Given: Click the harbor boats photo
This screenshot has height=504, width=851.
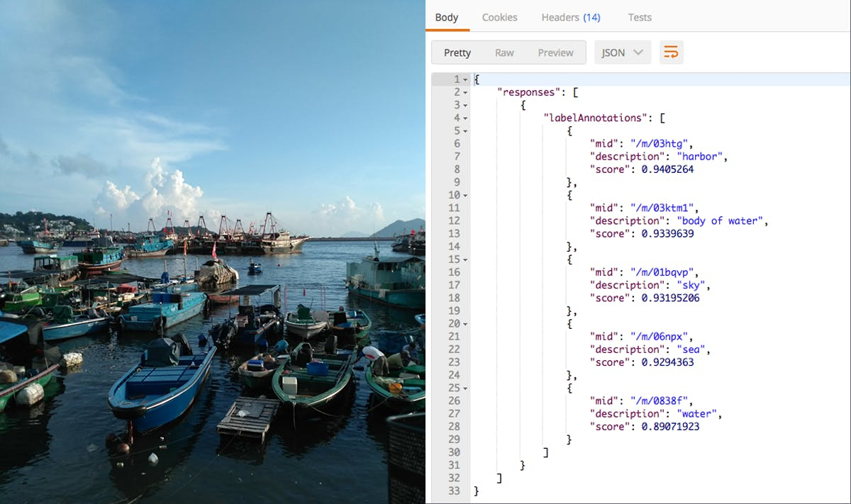Looking at the screenshot, I should [213, 252].
